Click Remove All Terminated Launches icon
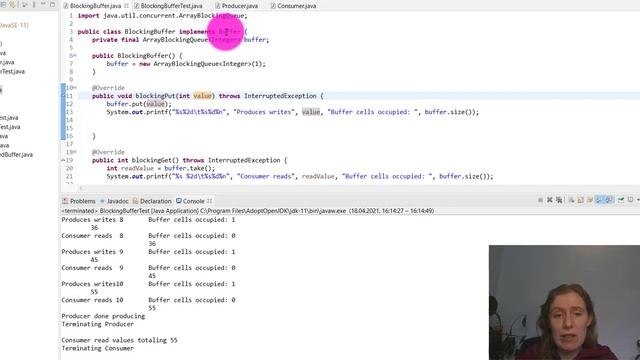The height and width of the screenshot is (360, 640). 559,200
